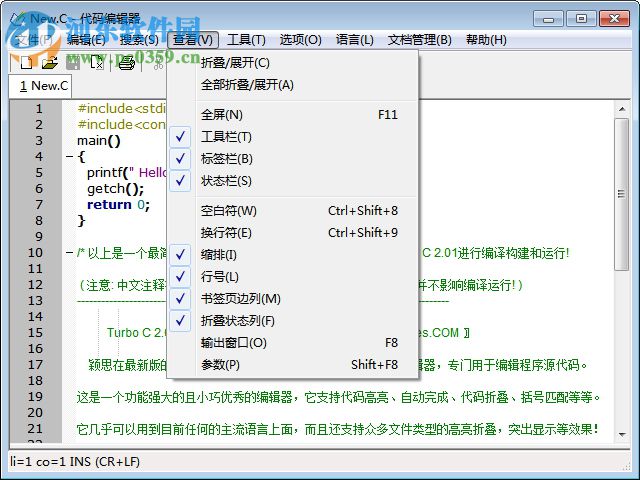Click the app icon in title bar
The height and width of the screenshot is (480, 640).
(19, 18)
